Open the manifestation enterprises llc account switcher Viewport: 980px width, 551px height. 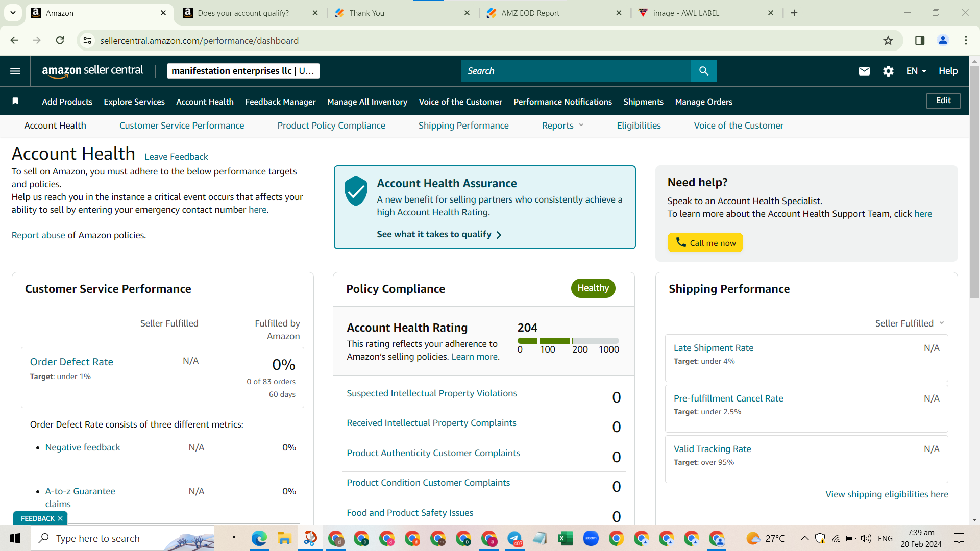pyautogui.click(x=243, y=71)
